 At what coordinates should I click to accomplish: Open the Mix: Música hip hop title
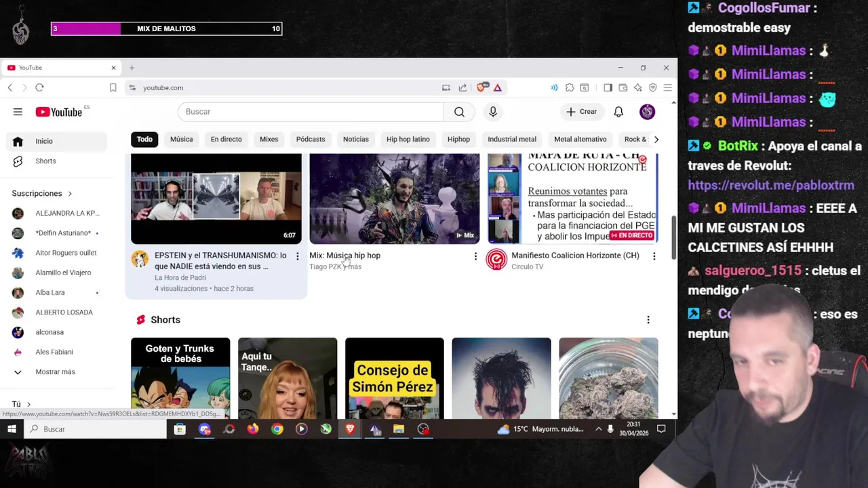(x=344, y=256)
